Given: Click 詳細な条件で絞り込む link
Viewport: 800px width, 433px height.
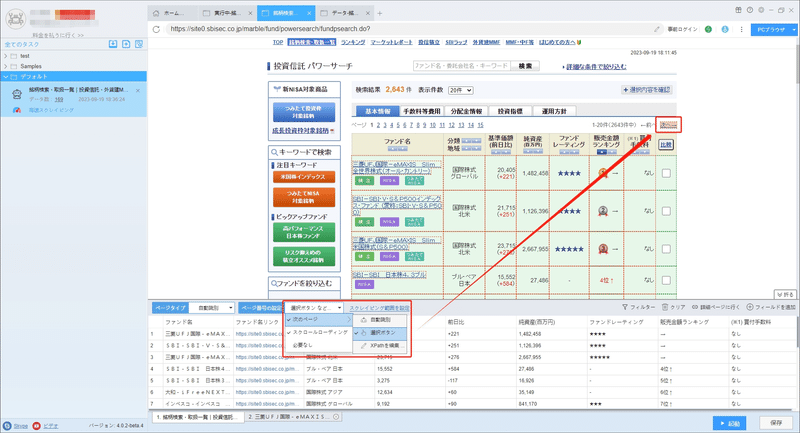Looking at the screenshot, I should point(596,67).
